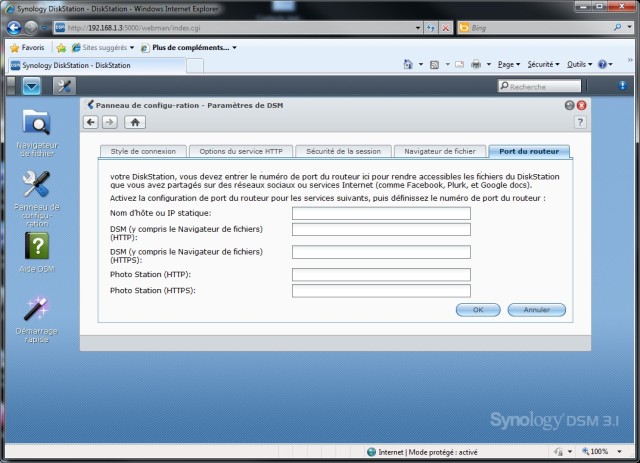Click the DSM Recherche search box
The height and width of the screenshot is (463, 640).
pos(539,86)
